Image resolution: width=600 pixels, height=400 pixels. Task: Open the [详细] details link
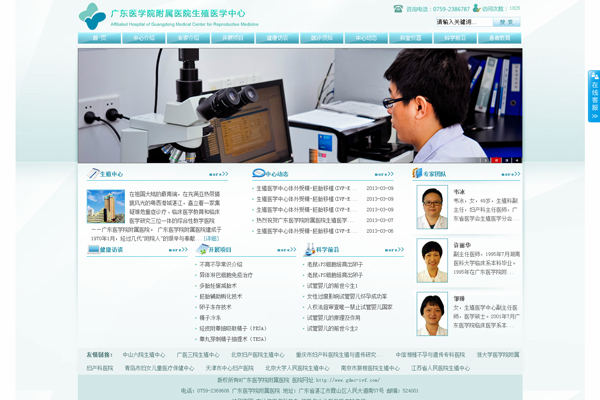pos(211,238)
